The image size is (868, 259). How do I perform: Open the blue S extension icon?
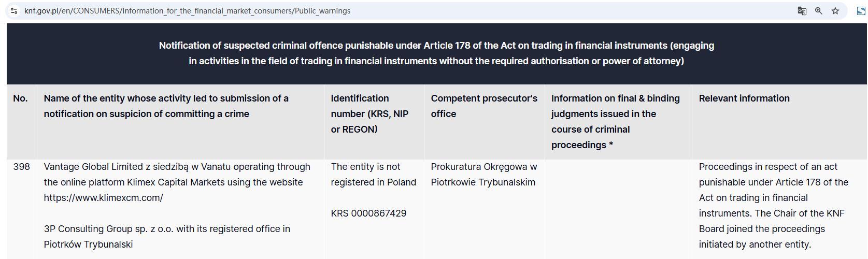(861, 11)
